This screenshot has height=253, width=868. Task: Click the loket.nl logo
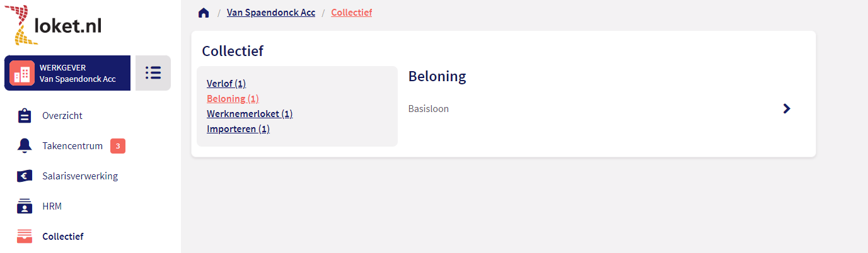click(x=54, y=25)
